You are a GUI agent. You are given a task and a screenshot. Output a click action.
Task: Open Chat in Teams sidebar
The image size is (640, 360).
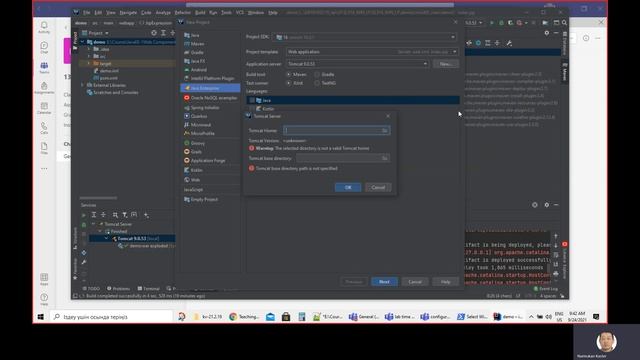tap(44, 48)
